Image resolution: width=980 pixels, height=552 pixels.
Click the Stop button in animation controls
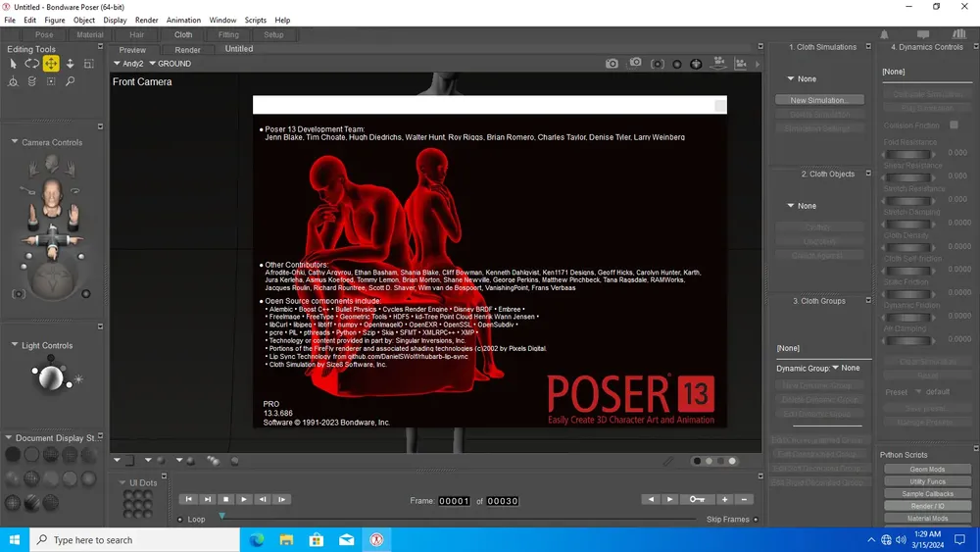coord(225,499)
